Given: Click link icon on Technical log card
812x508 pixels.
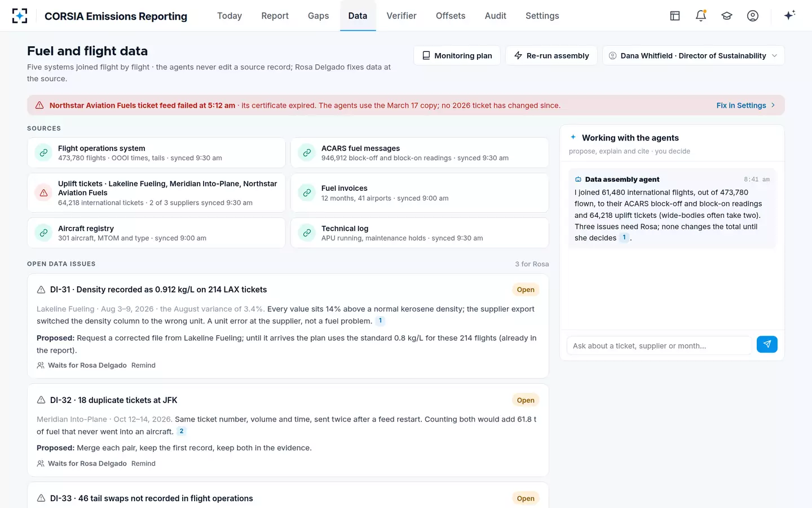Looking at the screenshot, I should [x=307, y=233].
